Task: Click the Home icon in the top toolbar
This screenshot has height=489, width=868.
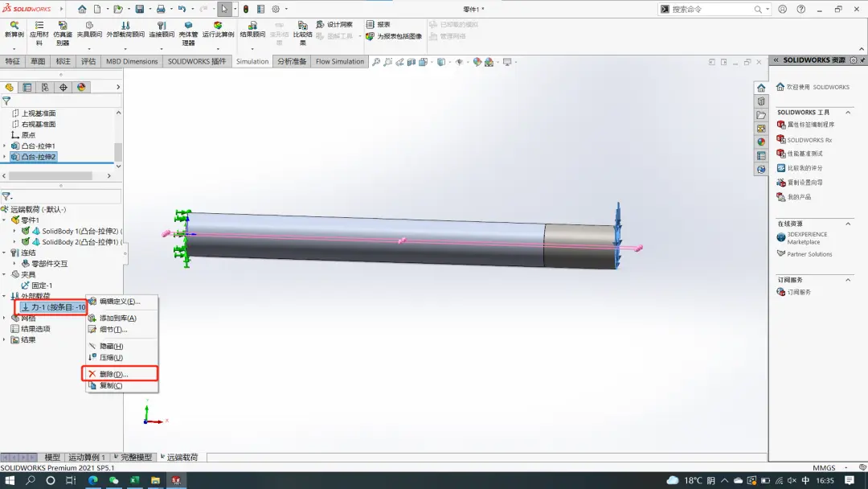Action: click(x=82, y=9)
